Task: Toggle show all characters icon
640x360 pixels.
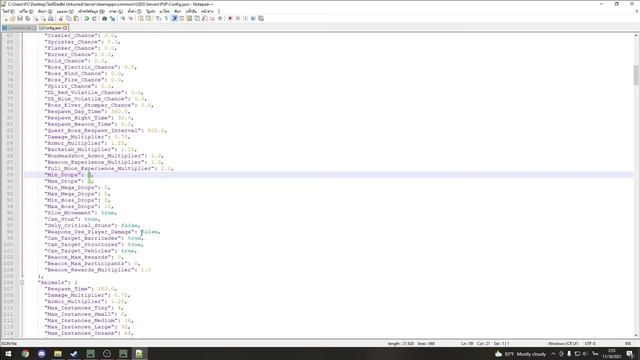Action: click(x=166, y=18)
